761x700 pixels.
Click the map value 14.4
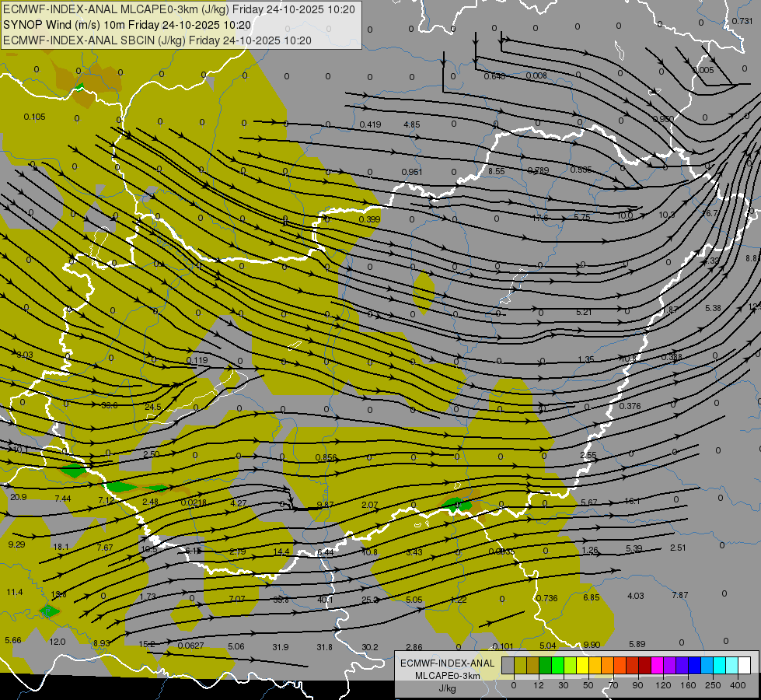pyautogui.click(x=281, y=551)
